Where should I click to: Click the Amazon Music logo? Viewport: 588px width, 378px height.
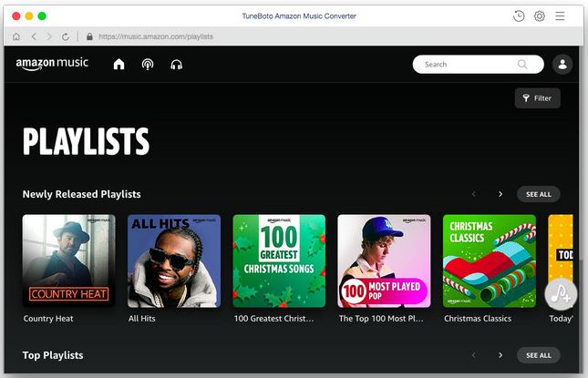[52, 64]
